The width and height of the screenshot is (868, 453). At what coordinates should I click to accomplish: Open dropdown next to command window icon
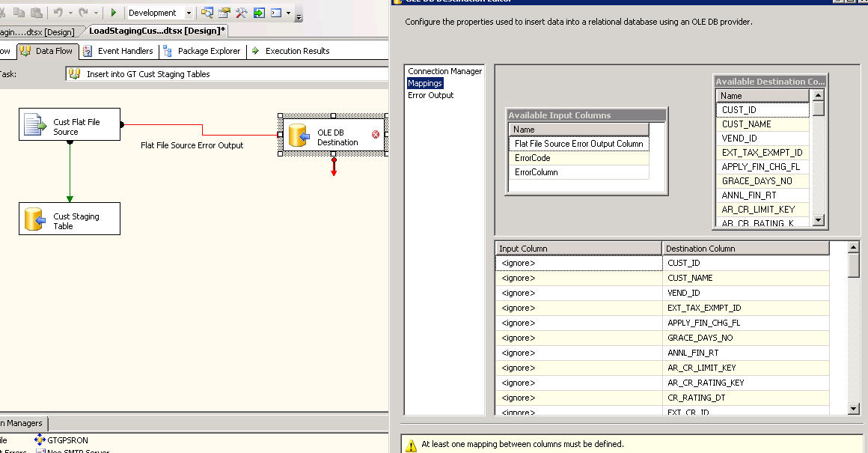click(x=288, y=13)
